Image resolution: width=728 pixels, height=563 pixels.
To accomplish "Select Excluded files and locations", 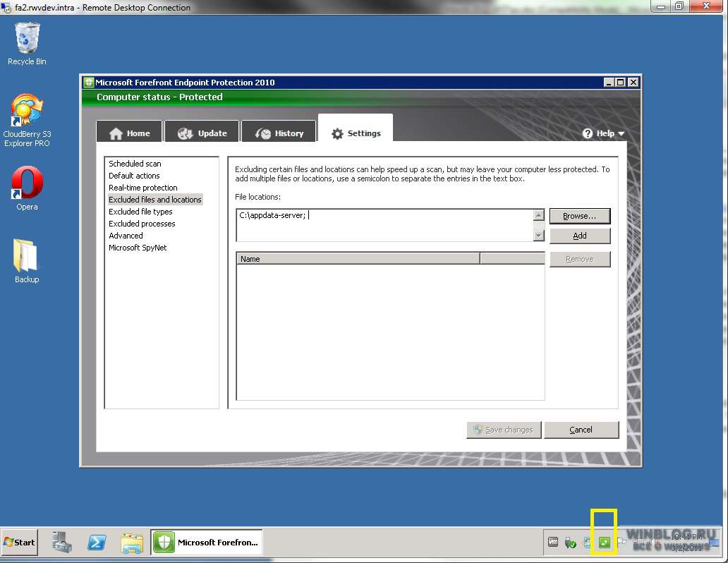I will 155,200.
